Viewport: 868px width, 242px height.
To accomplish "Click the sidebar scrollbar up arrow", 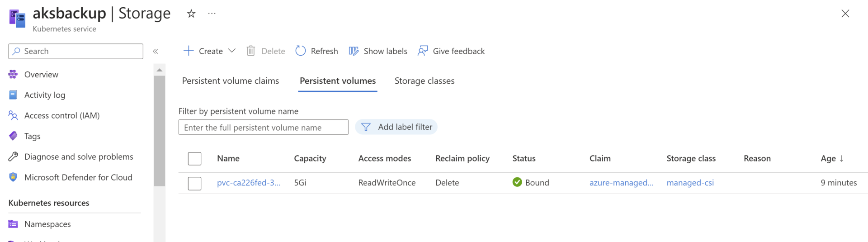I will (159, 70).
